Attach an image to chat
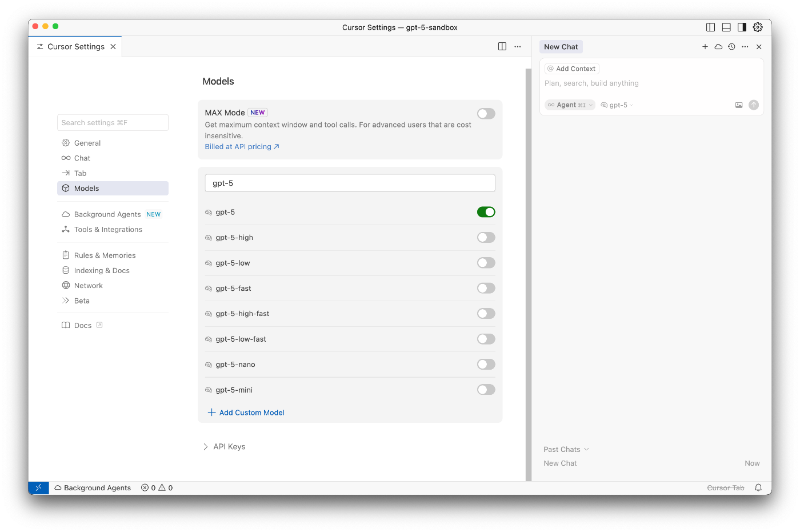 click(739, 105)
